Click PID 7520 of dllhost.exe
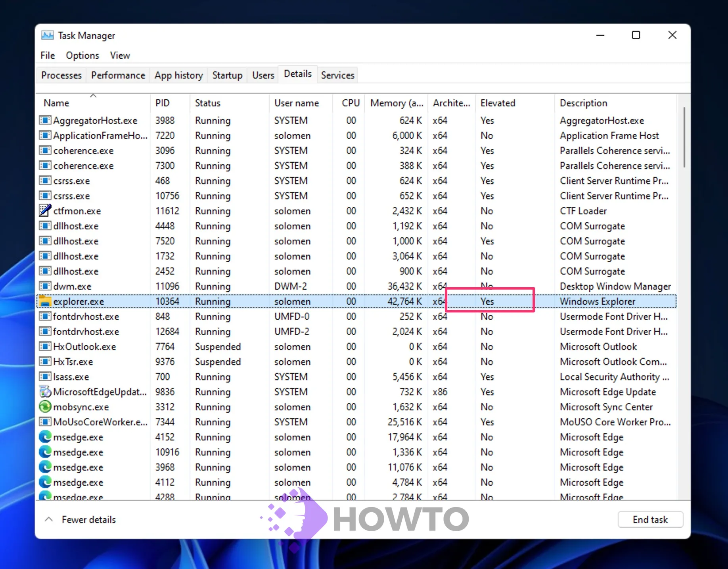The width and height of the screenshot is (728, 569). (x=165, y=241)
